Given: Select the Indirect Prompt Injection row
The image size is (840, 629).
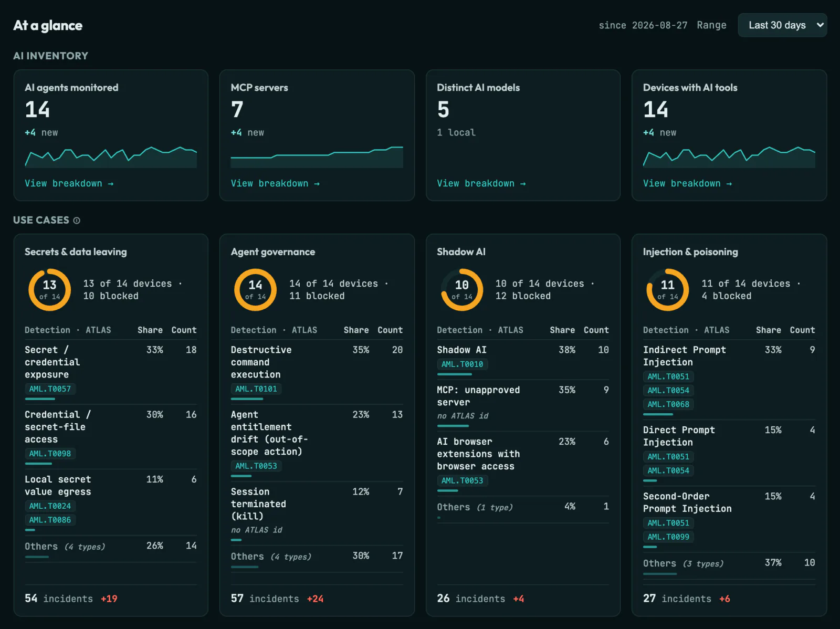Looking at the screenshot, I should pyautogui.click(x=729, y=380).
